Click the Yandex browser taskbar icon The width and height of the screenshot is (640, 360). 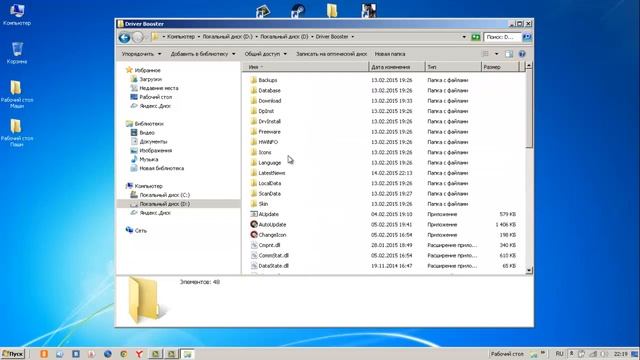(139, 354)
